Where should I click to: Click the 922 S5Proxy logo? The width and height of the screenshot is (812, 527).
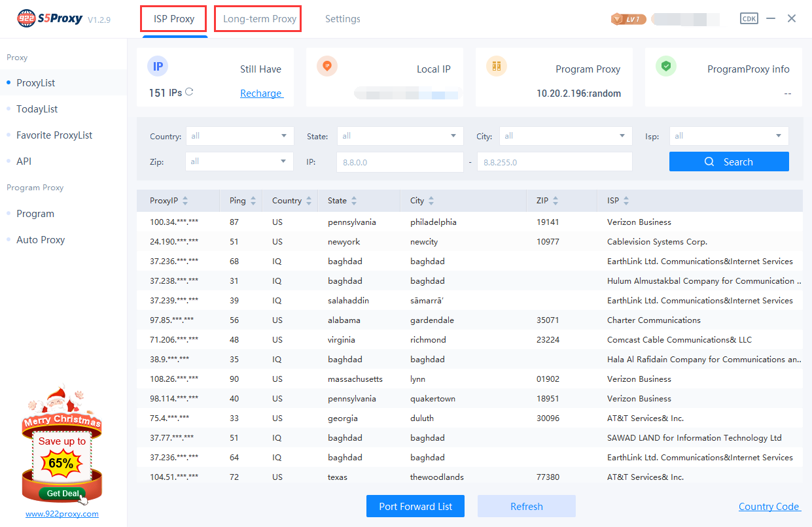coord(50,18)
